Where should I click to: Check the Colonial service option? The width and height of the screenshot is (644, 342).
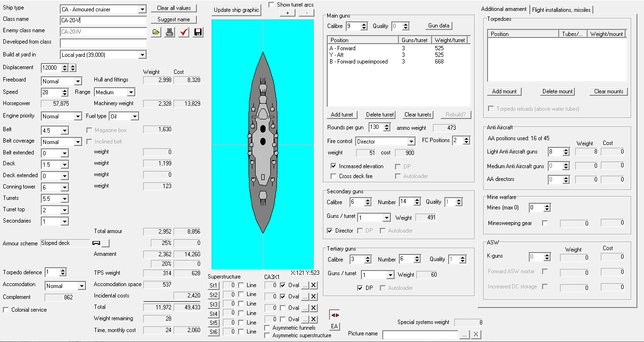pyautogui.click(x=6, y=310)
